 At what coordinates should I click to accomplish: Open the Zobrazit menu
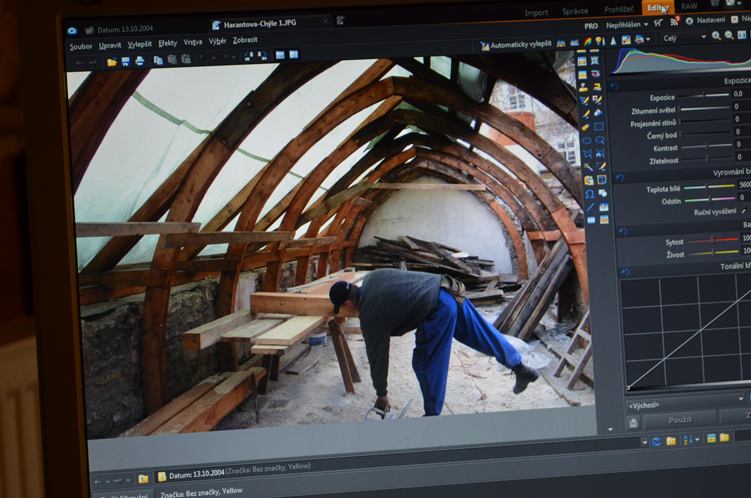pos(245,40)
